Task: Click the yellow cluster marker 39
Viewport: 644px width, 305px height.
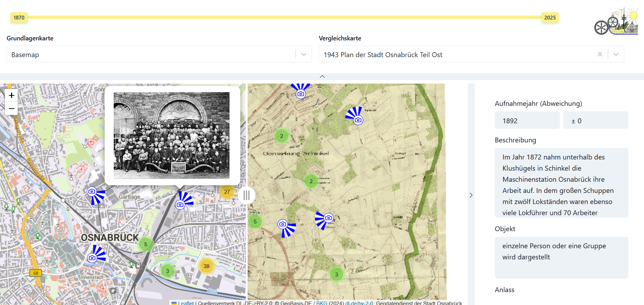Action: [x=207, y=266]
